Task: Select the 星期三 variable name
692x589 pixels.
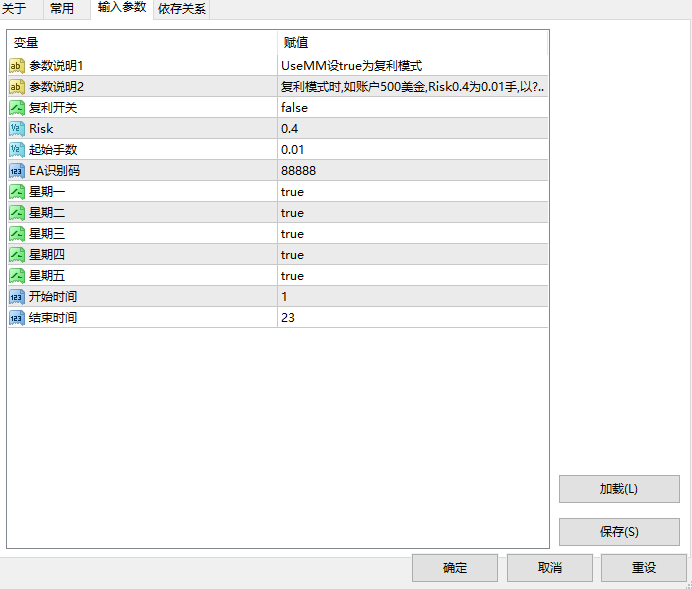Action: tap(47, 234)
